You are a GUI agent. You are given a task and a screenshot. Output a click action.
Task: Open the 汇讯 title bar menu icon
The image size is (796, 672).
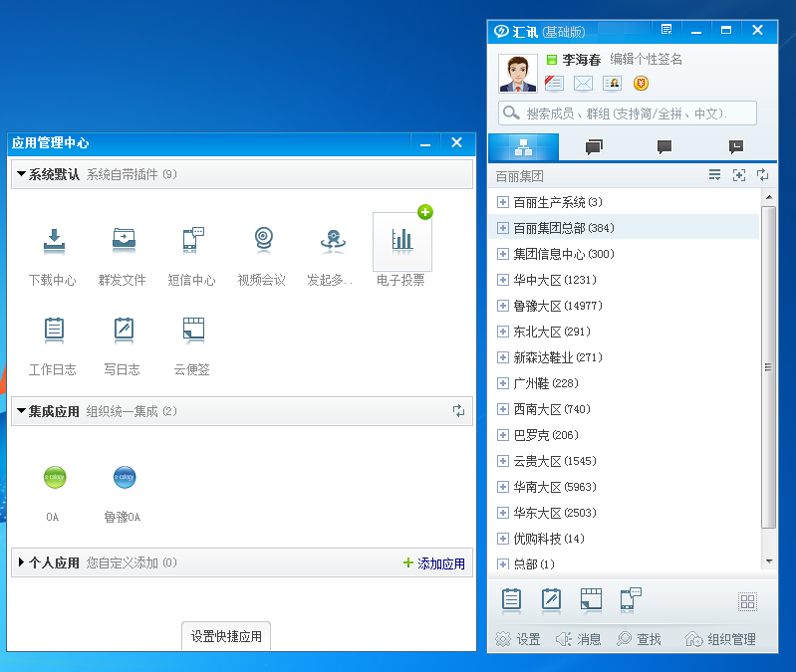(x=666, y=30)
